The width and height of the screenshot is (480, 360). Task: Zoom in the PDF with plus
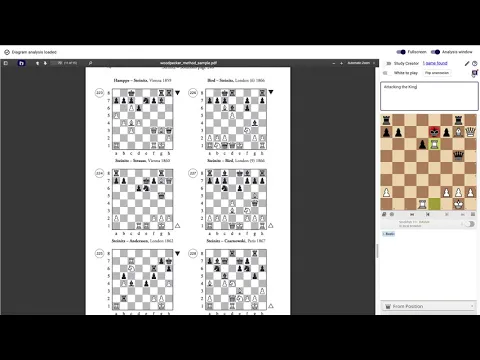tap(341, 63)
